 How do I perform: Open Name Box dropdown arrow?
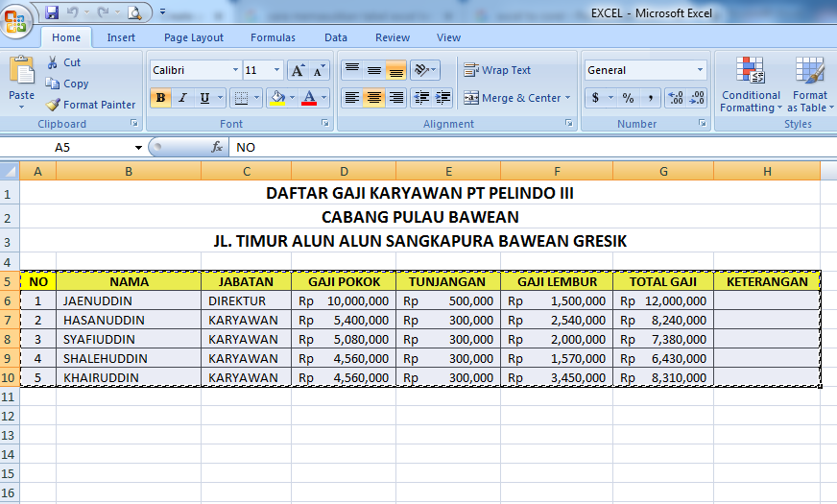(x=138, y=147)
